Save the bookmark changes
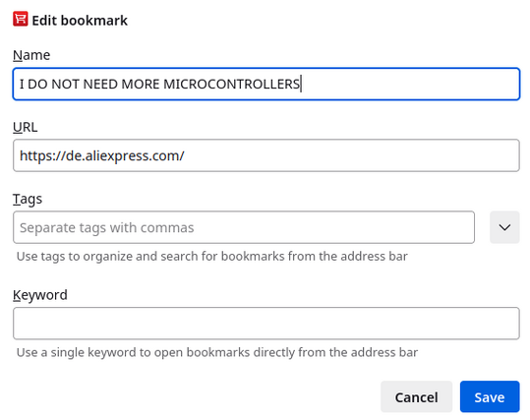 coord(490,397)
